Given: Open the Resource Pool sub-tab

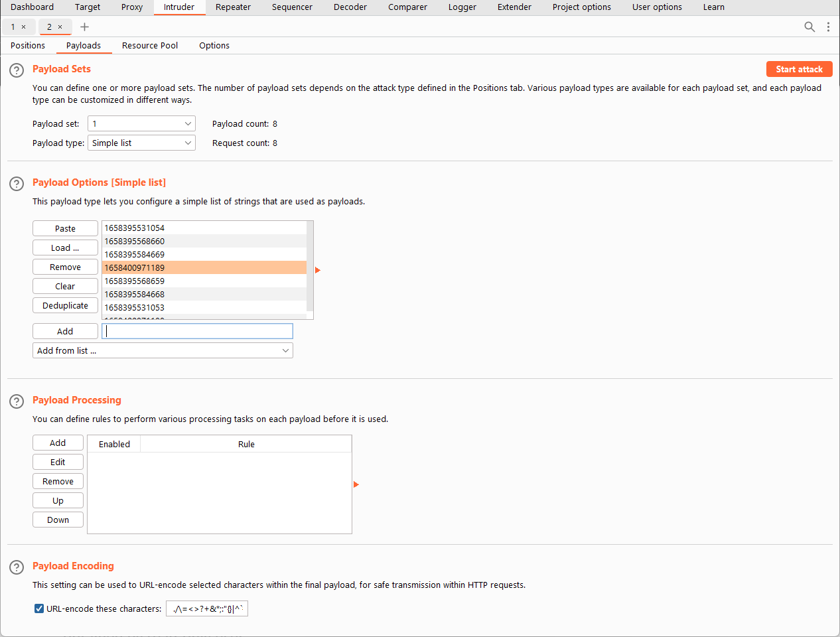Looking at the screenshot, I should 150,46.
